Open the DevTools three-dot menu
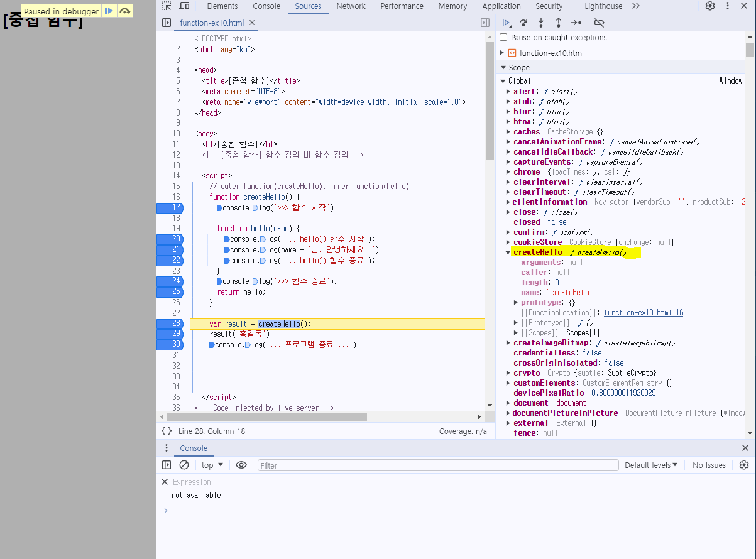Viewport: 756px width, 559px height. click(727, 6)
